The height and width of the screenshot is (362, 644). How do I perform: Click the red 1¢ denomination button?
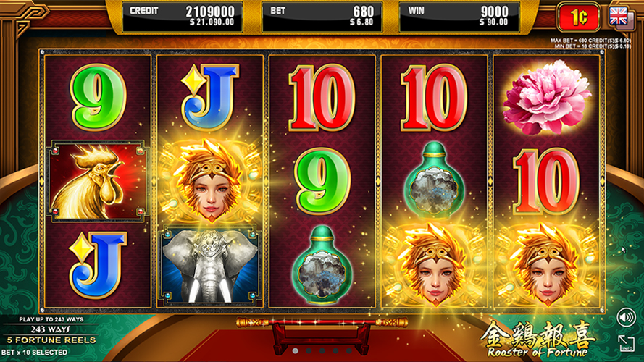[578, 17]
